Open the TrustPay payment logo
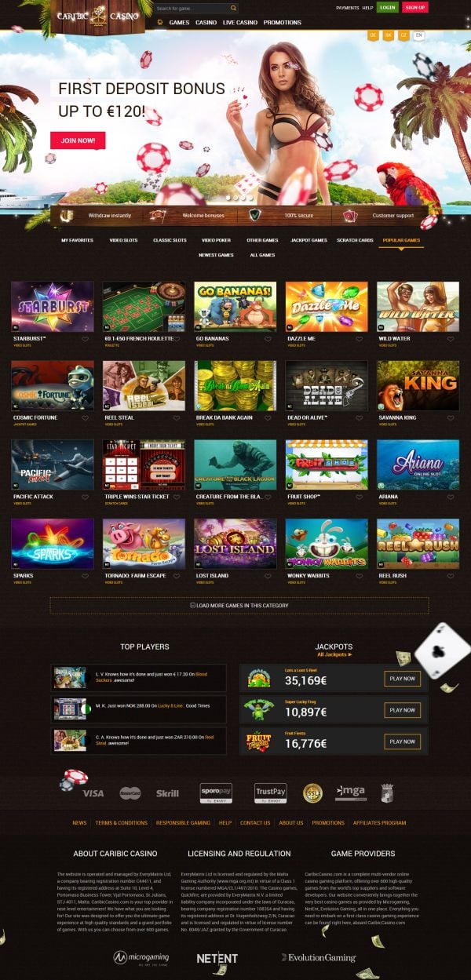Viewport: 471px width, 980px height. pos(270,793)
